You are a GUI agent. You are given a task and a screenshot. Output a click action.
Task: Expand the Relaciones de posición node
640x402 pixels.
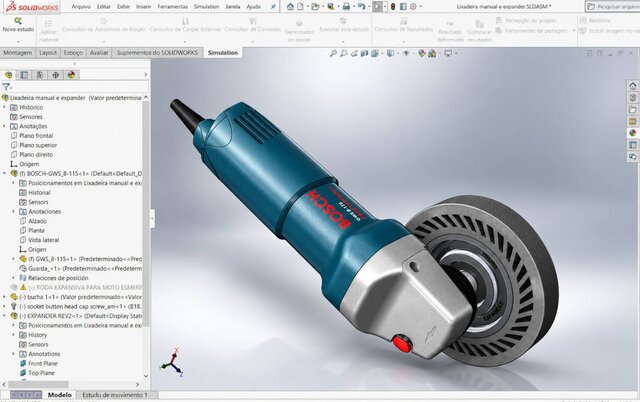click(13, 278)
